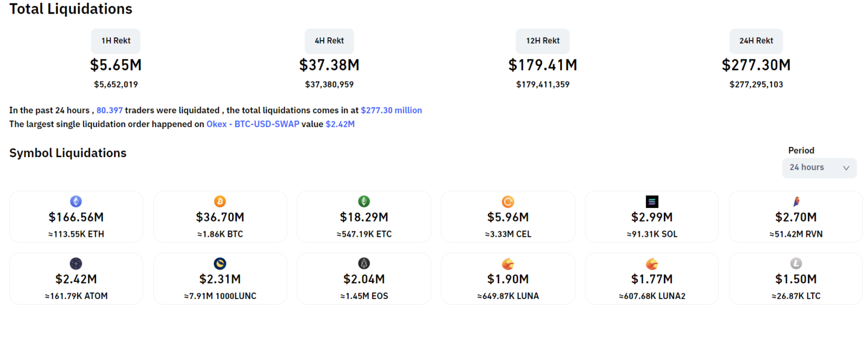Click the Ethereum coin icon
Viewport: 868px width, 342px height.
(76, 201)
